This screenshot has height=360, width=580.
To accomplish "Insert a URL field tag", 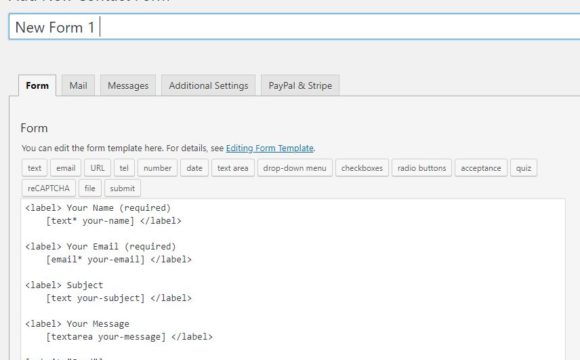I will coord(97,168).
